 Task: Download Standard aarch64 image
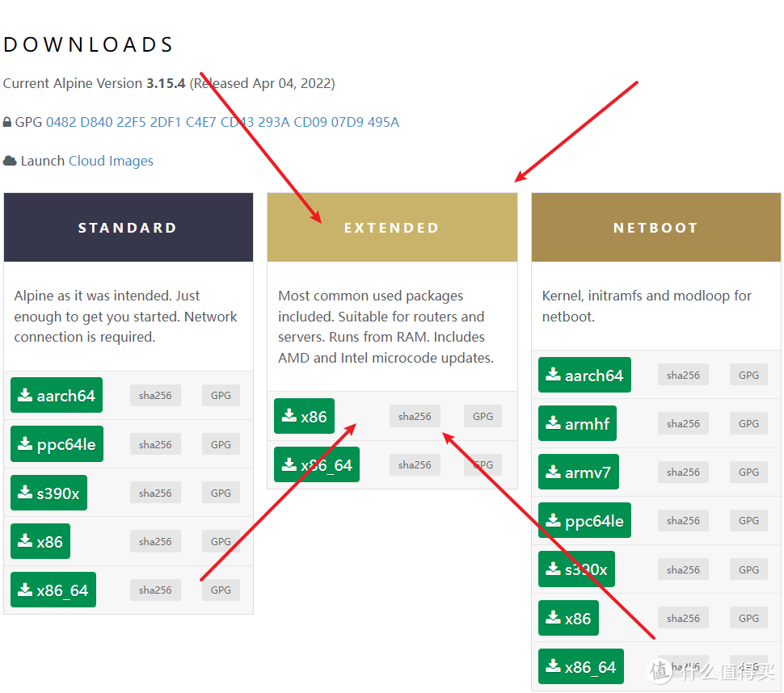[57, 395]
